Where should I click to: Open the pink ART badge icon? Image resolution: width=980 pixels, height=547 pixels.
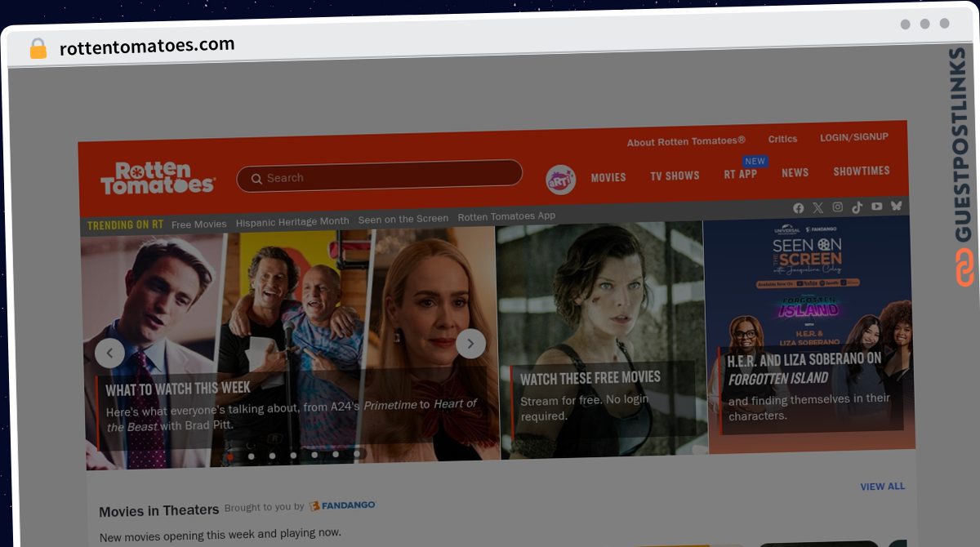coord(560,179)
